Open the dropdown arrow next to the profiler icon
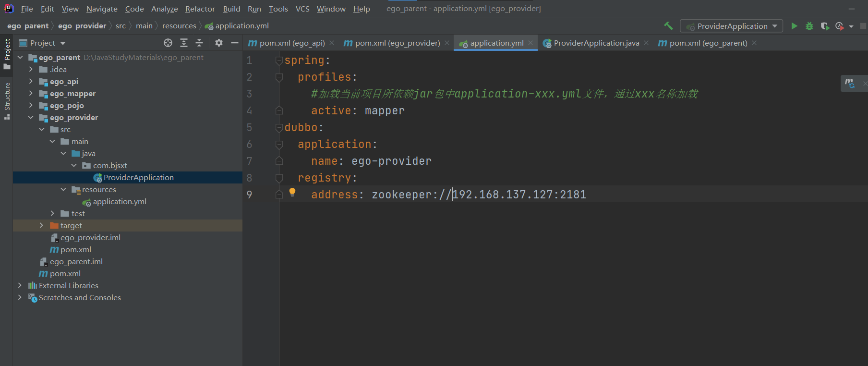This screenshot has width=868, height=366. pos(851,26)
